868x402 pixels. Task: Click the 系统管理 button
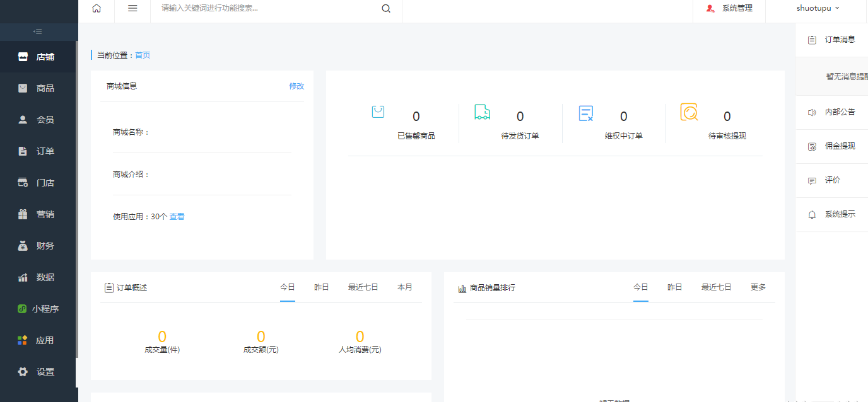pos(729,8)
